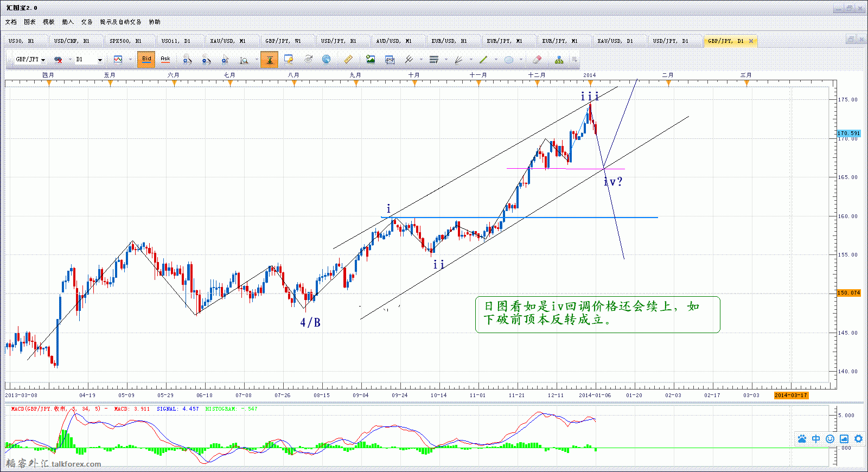Open the chart type icon
The image size is (868, 472).
118,60
